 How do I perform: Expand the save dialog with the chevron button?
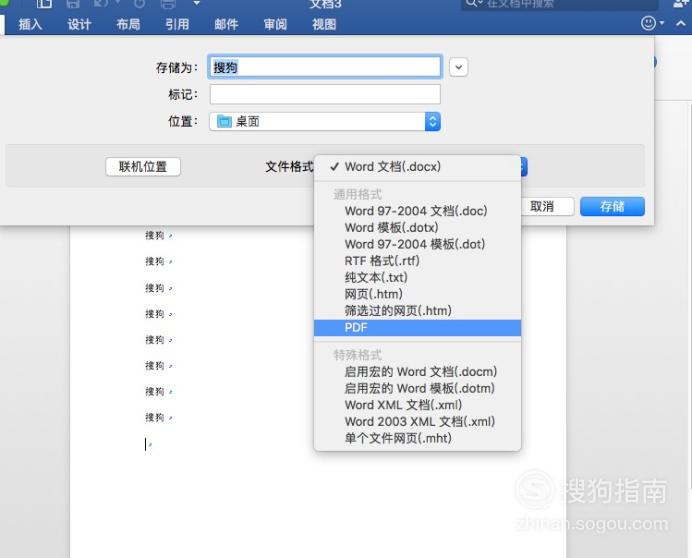tap(459, 67)
